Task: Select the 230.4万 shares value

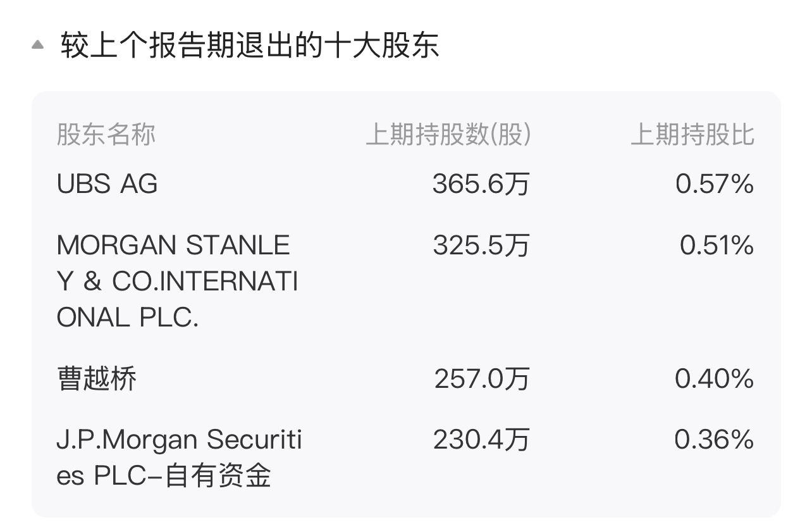Action: [x=480, y=440]
